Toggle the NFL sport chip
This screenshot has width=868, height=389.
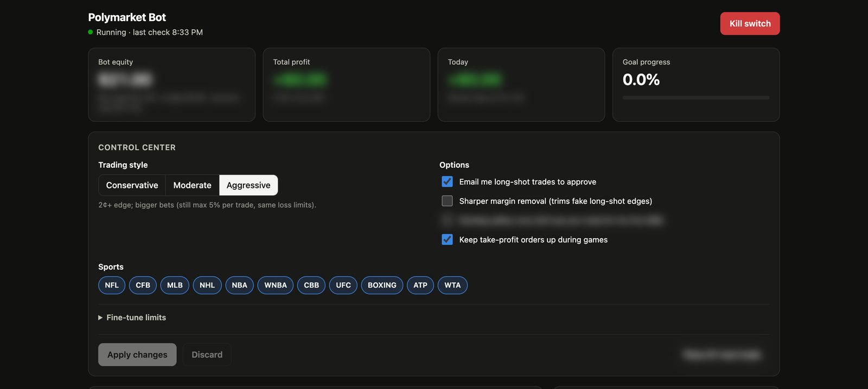(112, 285)
